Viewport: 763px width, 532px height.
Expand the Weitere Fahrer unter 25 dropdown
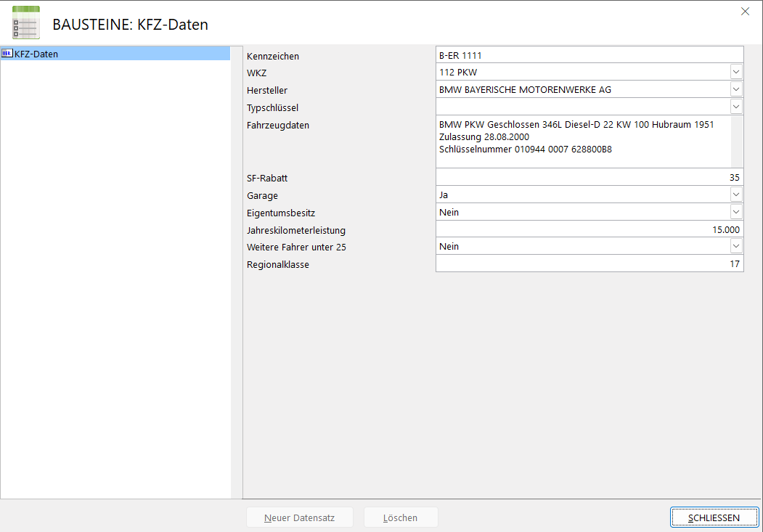736,247
